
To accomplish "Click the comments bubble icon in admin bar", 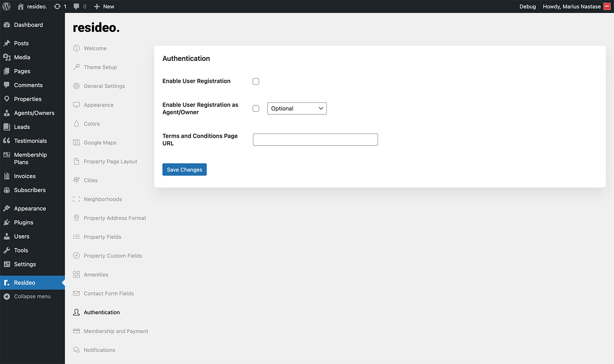I will click(x=77, y=7).
